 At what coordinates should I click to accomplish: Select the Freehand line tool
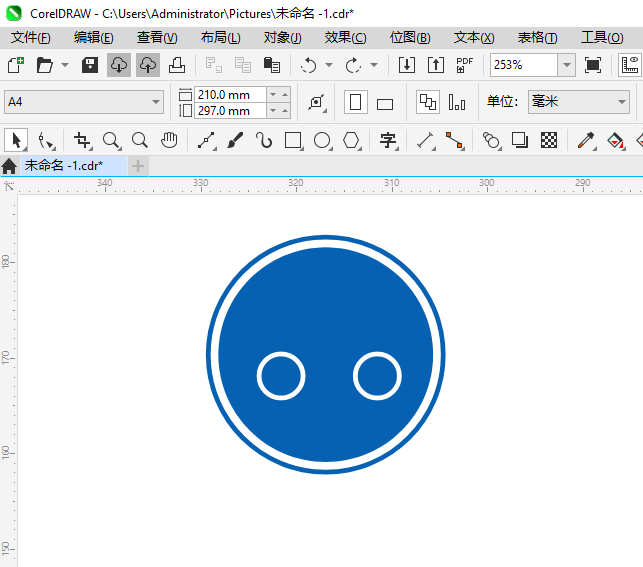206,140
